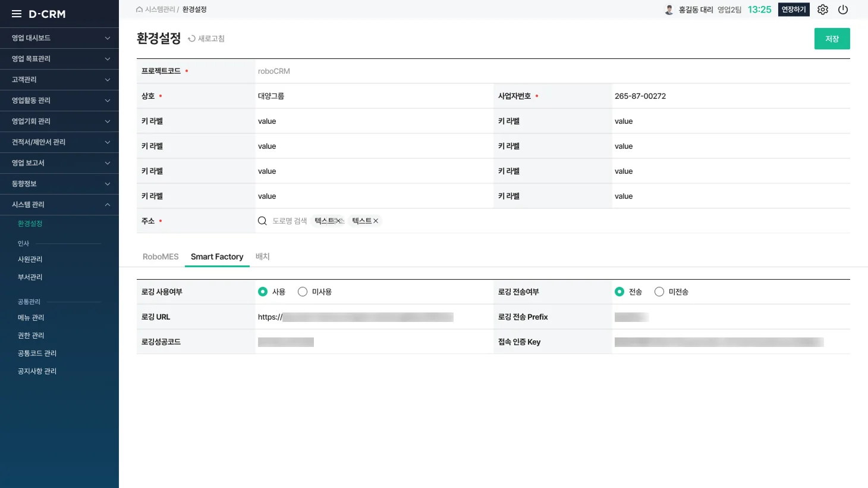The height and width of the screenshot is (488, 868).
Task: Click the 접속 인증 Key field
Action: coord(731,342)
